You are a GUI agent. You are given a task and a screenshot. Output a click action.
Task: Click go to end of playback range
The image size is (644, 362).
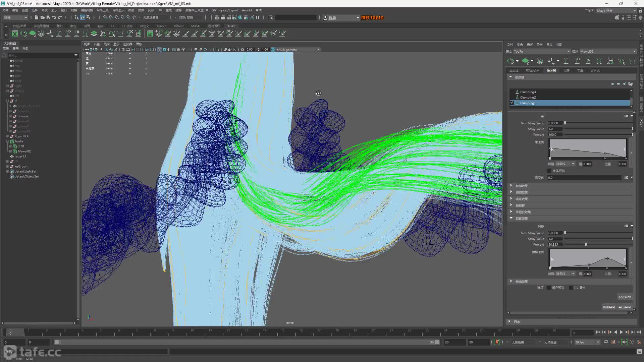click(639, 332)
